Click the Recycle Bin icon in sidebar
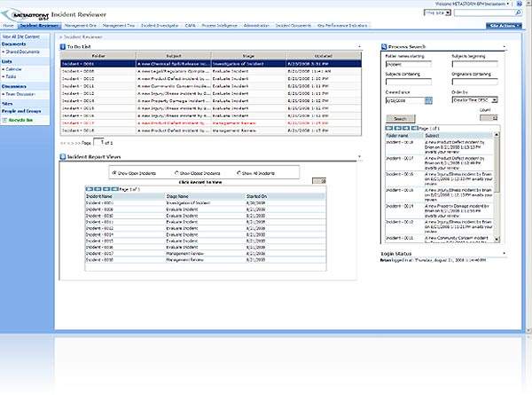 (x=4, y=118)
